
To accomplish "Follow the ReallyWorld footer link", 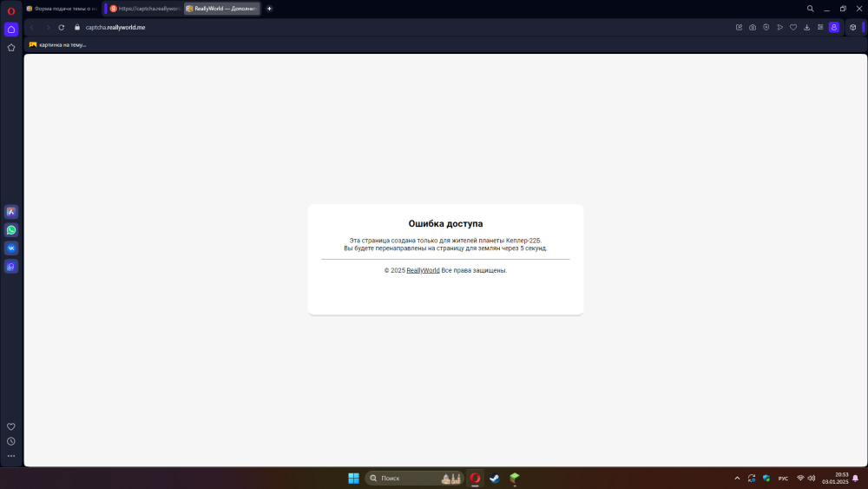I will pos(423,270).
